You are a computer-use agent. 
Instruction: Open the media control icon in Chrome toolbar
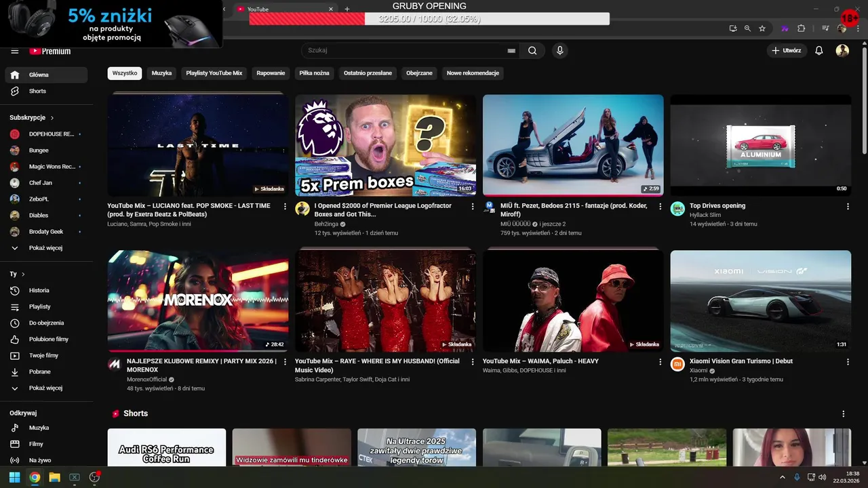coord(825,28)
